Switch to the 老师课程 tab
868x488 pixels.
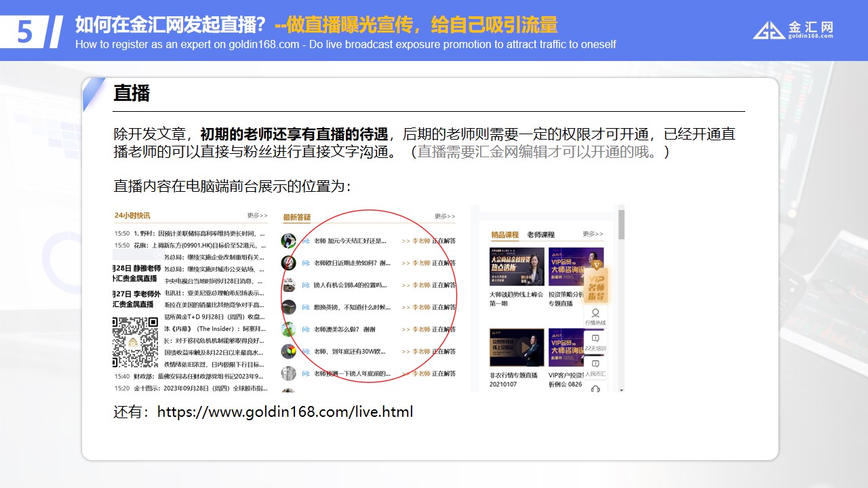click(540, 235)
